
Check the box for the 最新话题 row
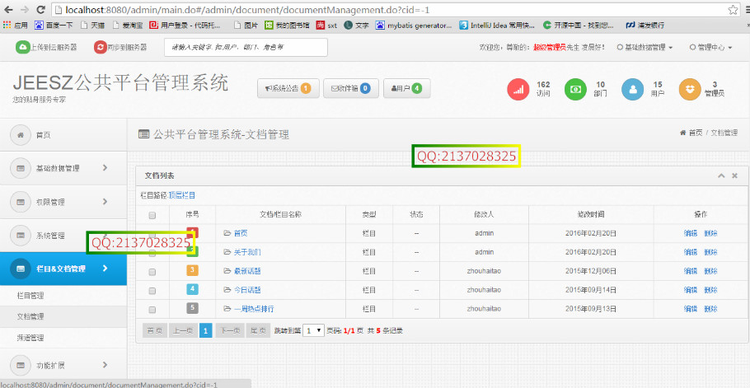[153, 272]
